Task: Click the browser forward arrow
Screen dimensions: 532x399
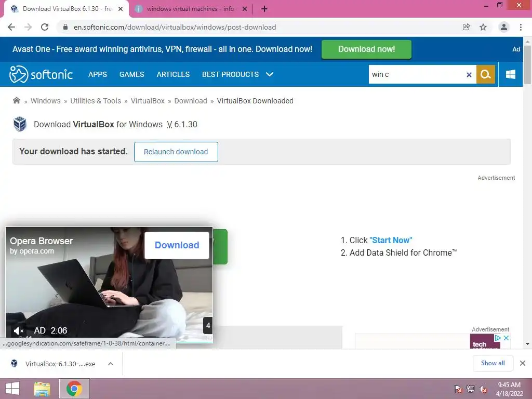Action: (x=28, y=27)
